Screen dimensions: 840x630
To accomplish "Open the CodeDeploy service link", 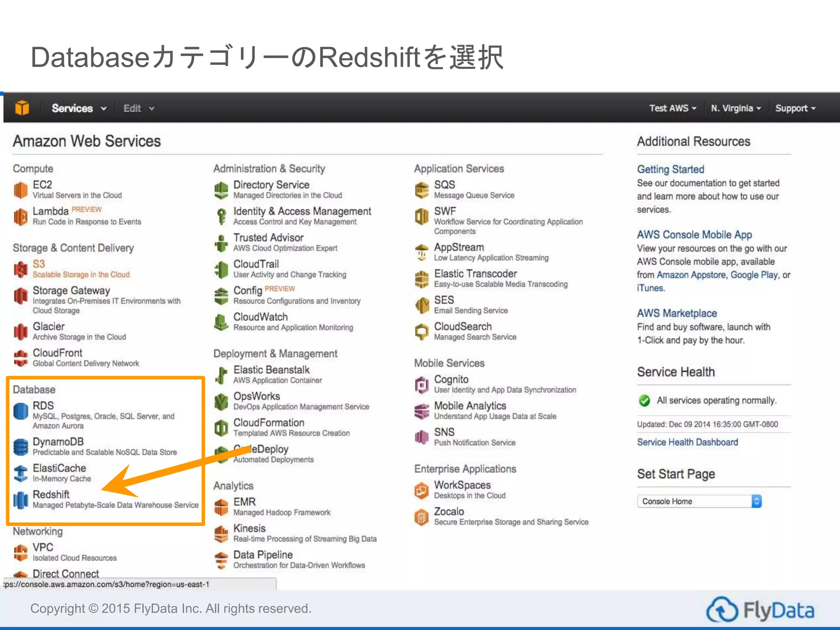I will (261, 449).
